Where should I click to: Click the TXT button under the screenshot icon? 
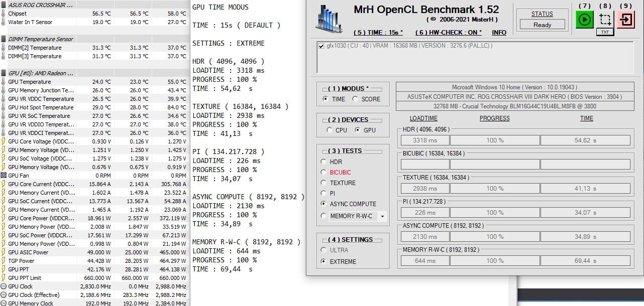(x=605, y=32)
